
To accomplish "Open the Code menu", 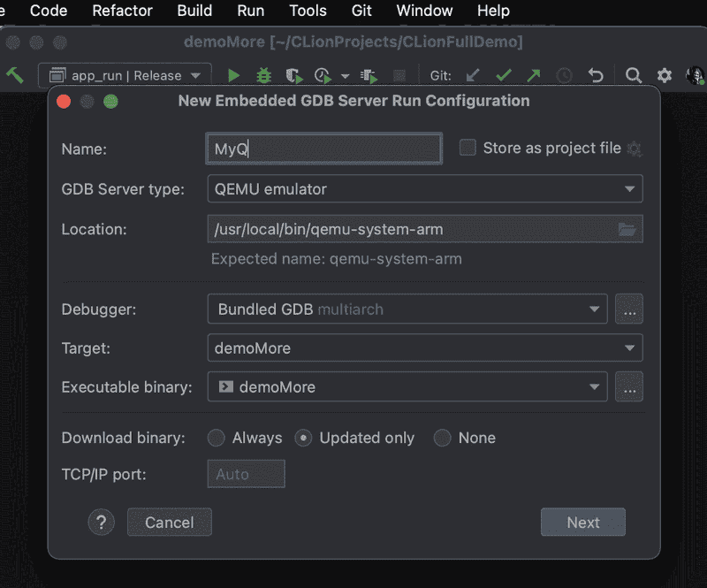I will click(49, 11).
